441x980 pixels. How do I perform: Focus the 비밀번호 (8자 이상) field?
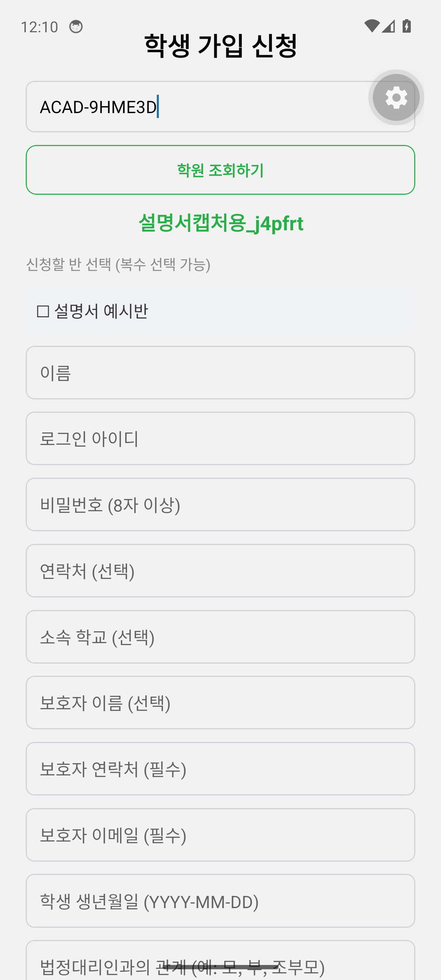pos(220,505)
